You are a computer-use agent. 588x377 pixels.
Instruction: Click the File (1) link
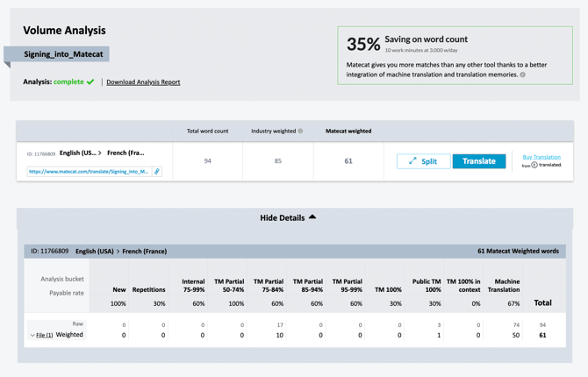click(44, 335)
